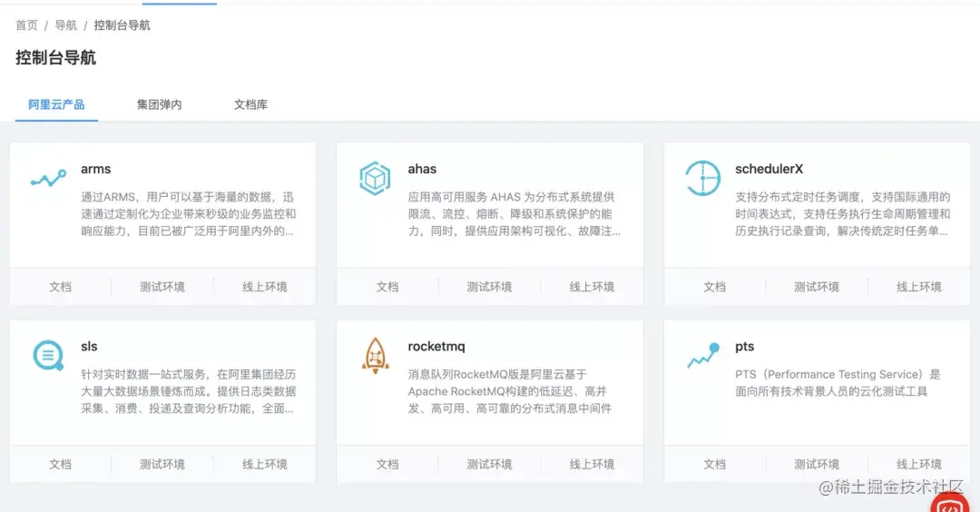The width and height of the screenshot is (980, 512).
Task: Open 线上环境 for the pts card
Action: pyautogui.click(x=918, y=465)
